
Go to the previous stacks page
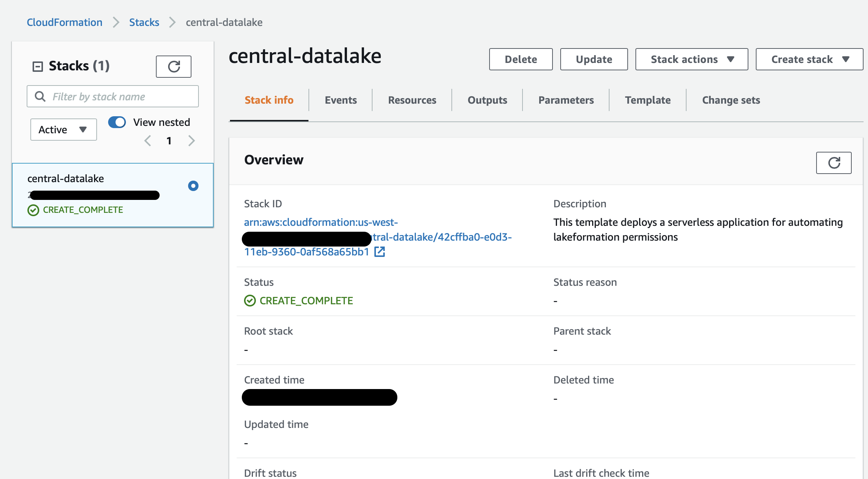[148, 141]
